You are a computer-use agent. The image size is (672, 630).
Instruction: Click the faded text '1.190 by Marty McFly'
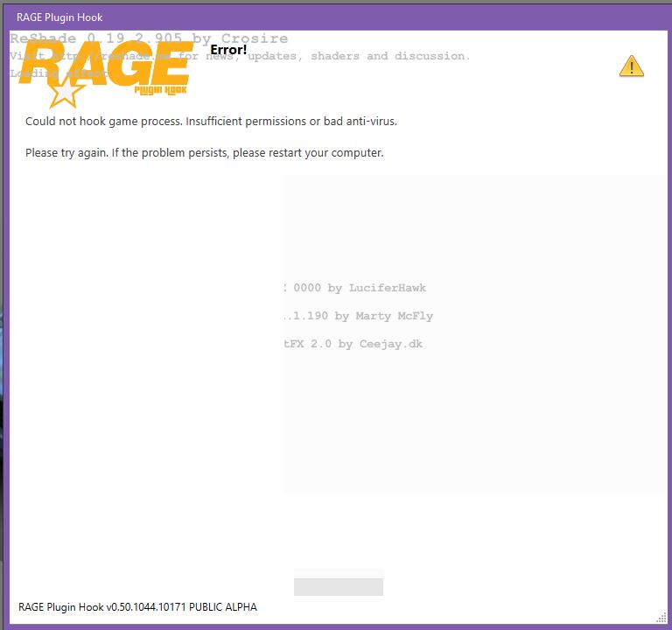(x=362, y=316)
